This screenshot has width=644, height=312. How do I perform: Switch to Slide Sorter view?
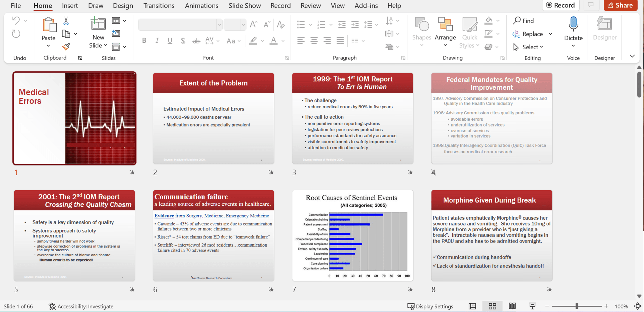(x=492, y=306)
